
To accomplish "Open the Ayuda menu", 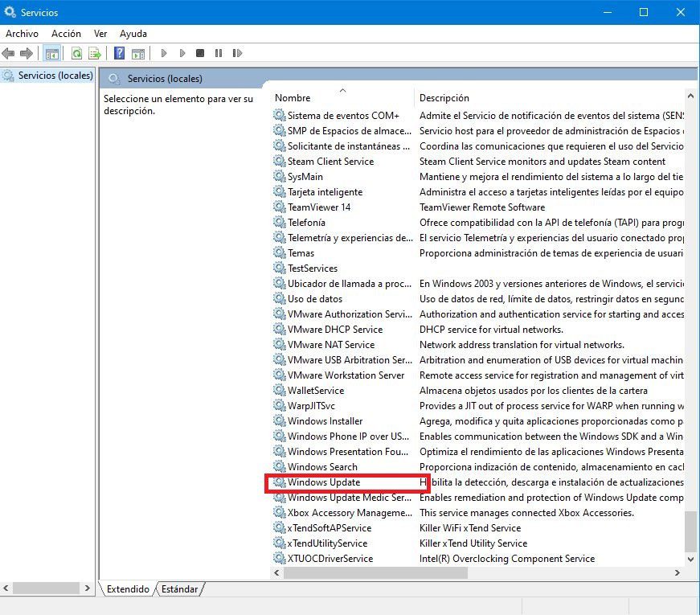I will pyautogui.click(x=133, y=34).
